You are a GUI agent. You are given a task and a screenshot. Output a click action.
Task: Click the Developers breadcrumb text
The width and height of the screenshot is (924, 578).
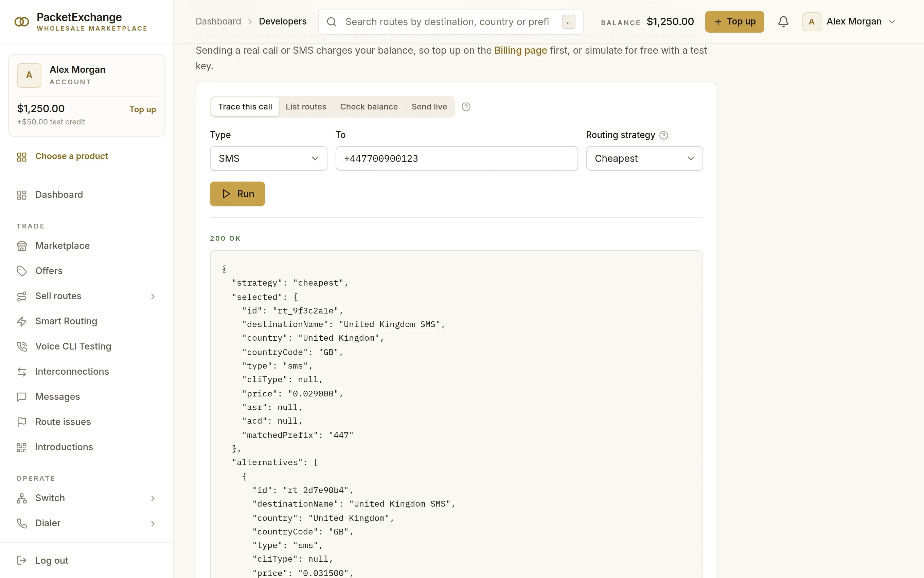(283, 21)
